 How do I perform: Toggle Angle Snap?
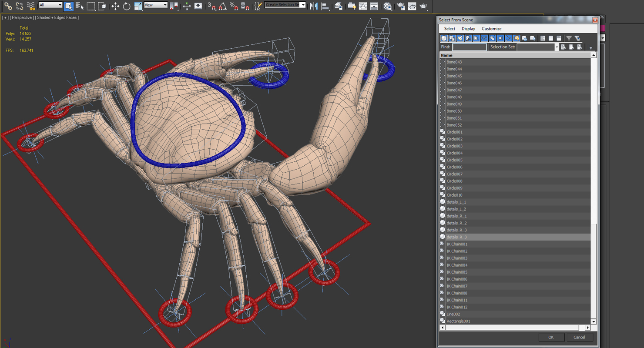[223, 6]
